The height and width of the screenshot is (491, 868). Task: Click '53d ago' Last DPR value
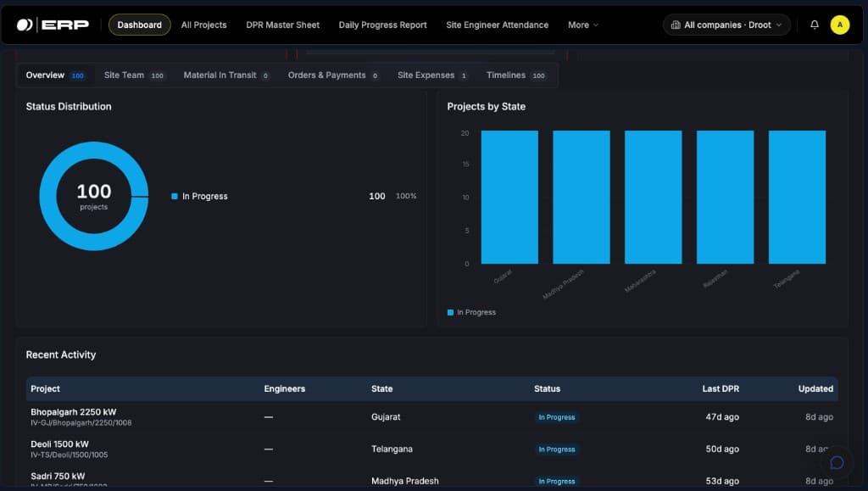coord(722,481)
